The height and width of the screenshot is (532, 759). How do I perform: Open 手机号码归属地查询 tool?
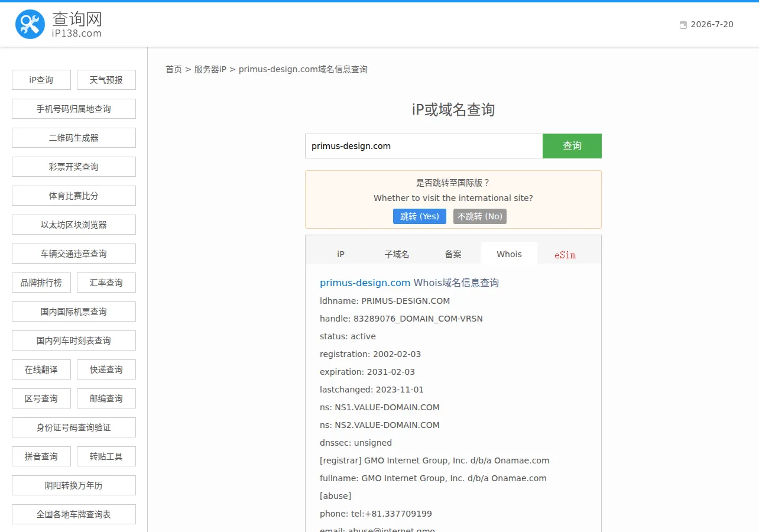point(74,109)
